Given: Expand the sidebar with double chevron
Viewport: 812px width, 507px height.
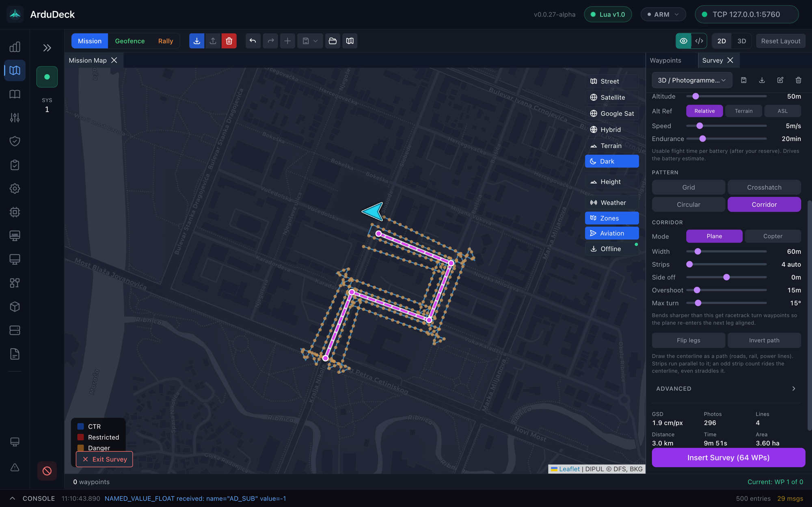Looking at the screenshot, I should coord(47,48).
